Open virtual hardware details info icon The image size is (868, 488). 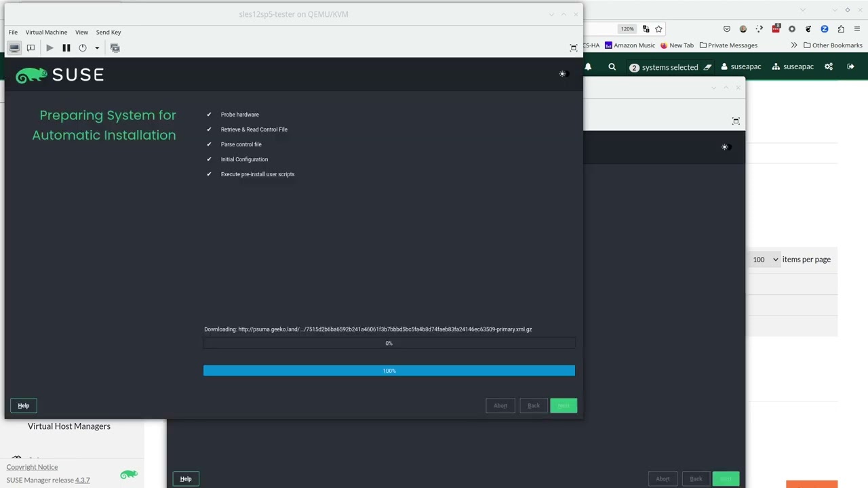[31, 47]
